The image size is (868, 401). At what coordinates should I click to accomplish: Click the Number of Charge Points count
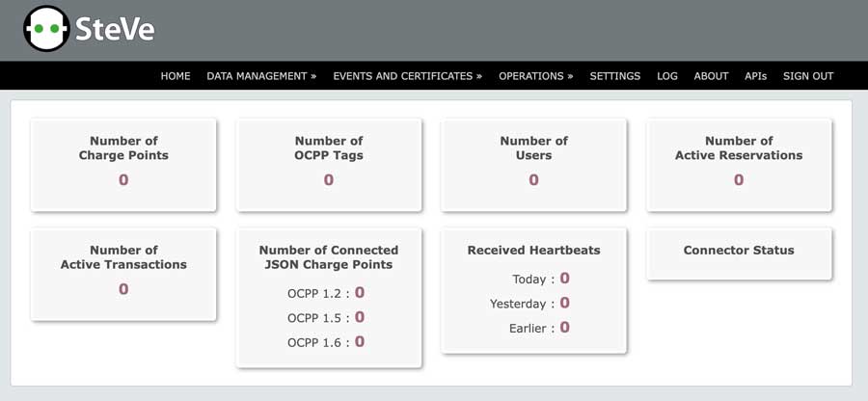tap(123, 179)
